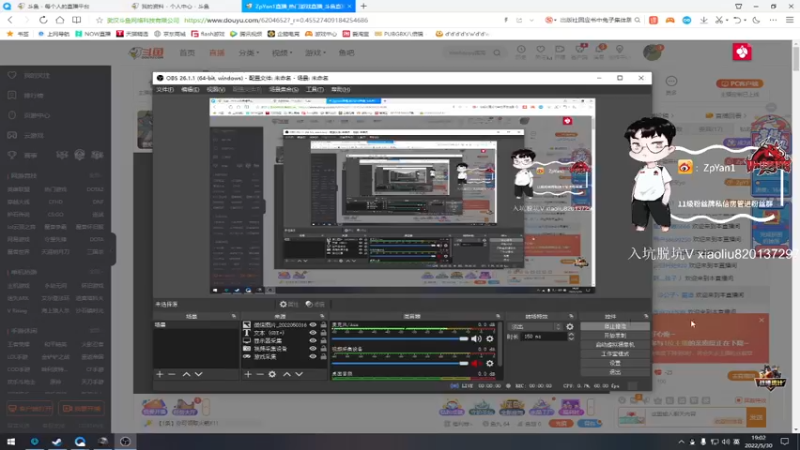The height and width of the screenshot is (450, 800).
Task: Adjust the transition duration spinner arrows
Action: coord(571,337)
